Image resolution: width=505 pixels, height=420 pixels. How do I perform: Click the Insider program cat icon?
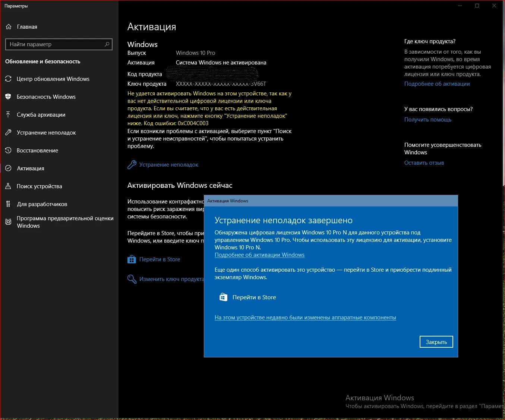(8, 222)
